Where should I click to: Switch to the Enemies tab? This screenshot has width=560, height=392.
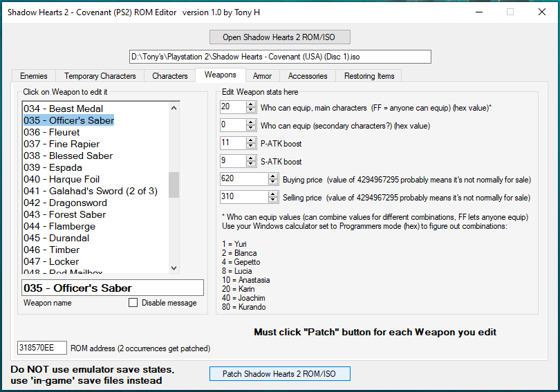pyautogui.click(x=34, y=76)
